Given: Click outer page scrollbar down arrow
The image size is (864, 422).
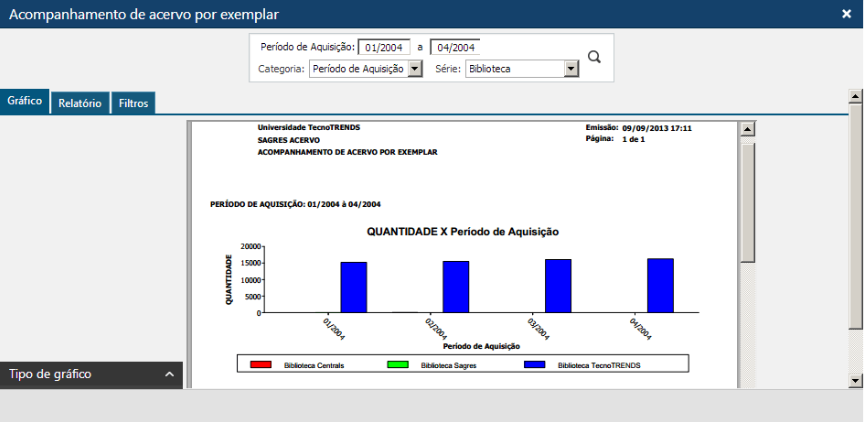Looking at the screenshot, I should pyautogui.click(x=855, y=381).
